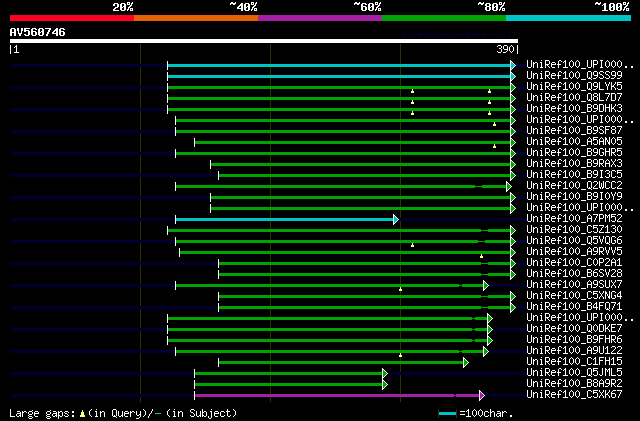
Task: Open the UniRef100_Q9LYK5 subject label
Action: [574, 86]
